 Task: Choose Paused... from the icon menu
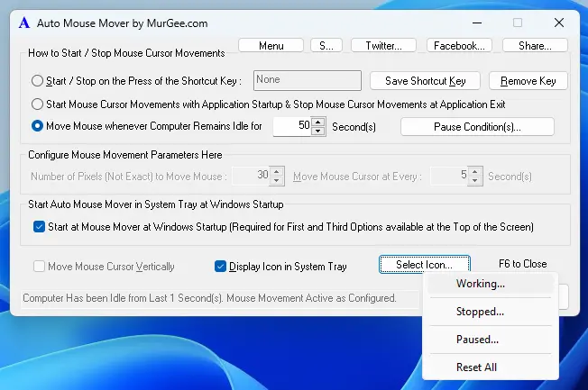(x=490, y=340)
